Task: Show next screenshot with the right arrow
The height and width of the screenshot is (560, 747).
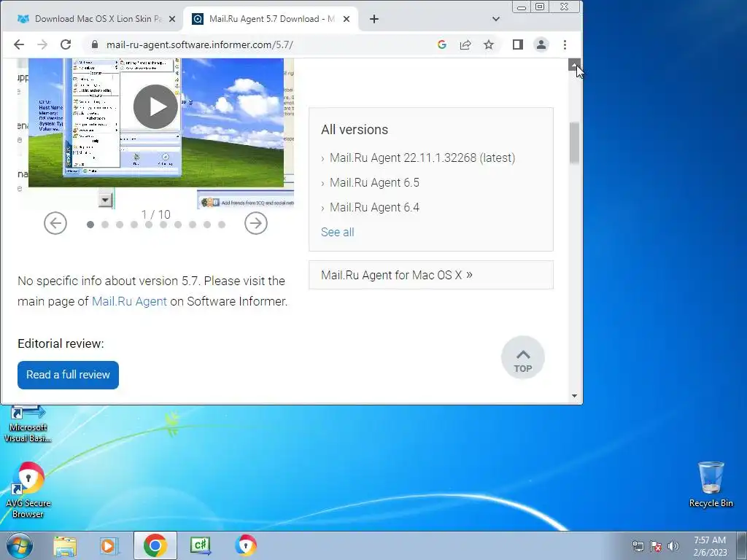Action: [256, 223]
